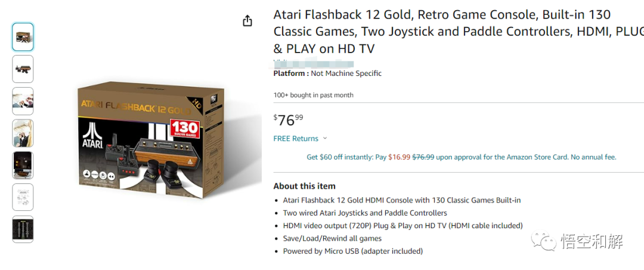Image resolution: width=644 pixels, height=270 pixels.
Task: Click the $76.99 product price
Action: coord(288,120)
